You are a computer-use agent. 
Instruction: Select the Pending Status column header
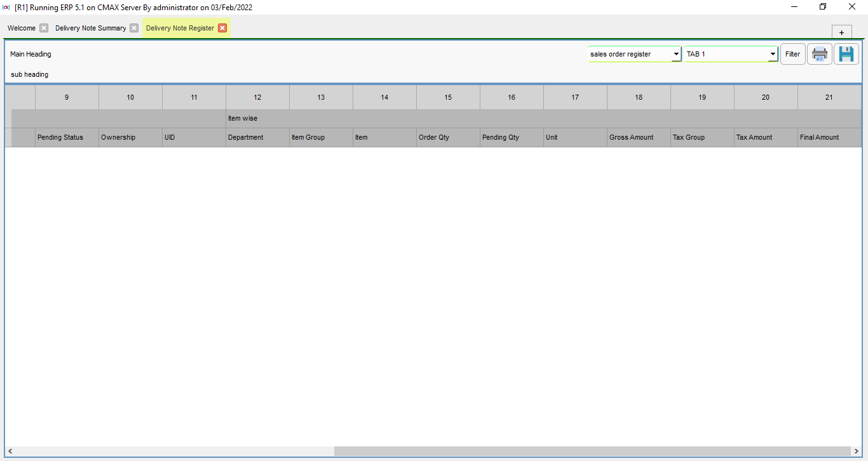pos(66,137)
